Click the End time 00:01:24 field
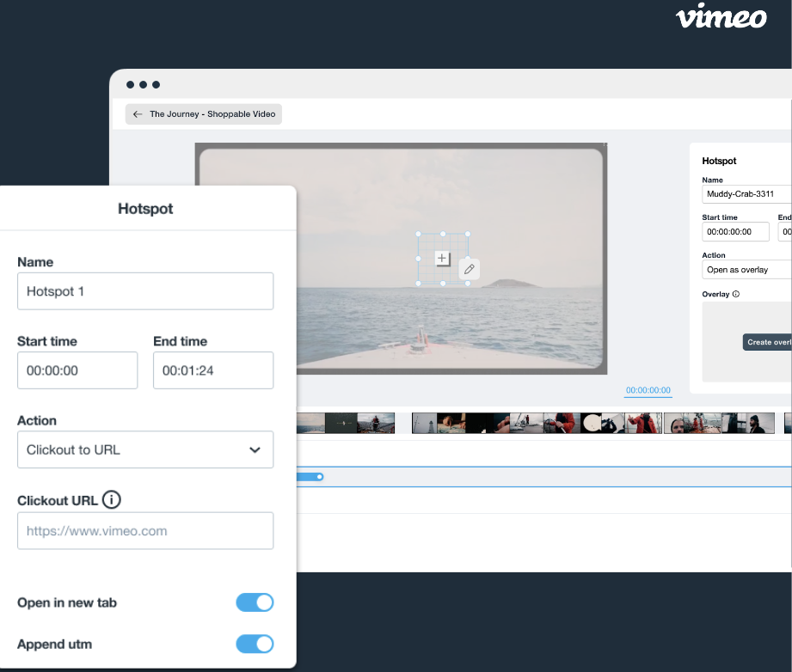Screen dimensions: 792x672 tap(213, 370)
